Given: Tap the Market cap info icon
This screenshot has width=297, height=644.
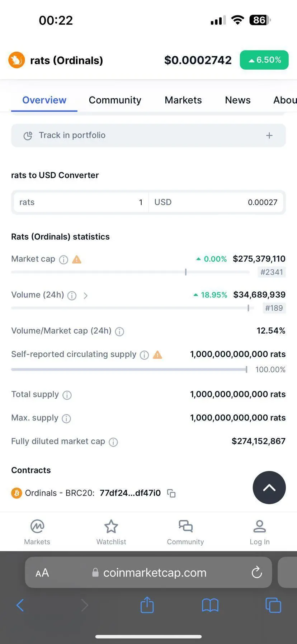Looking at the screenshot, I should (x=63, y=260).
